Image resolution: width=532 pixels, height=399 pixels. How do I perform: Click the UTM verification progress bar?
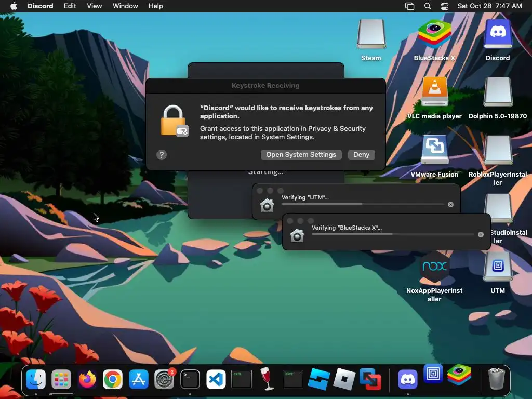363,204
